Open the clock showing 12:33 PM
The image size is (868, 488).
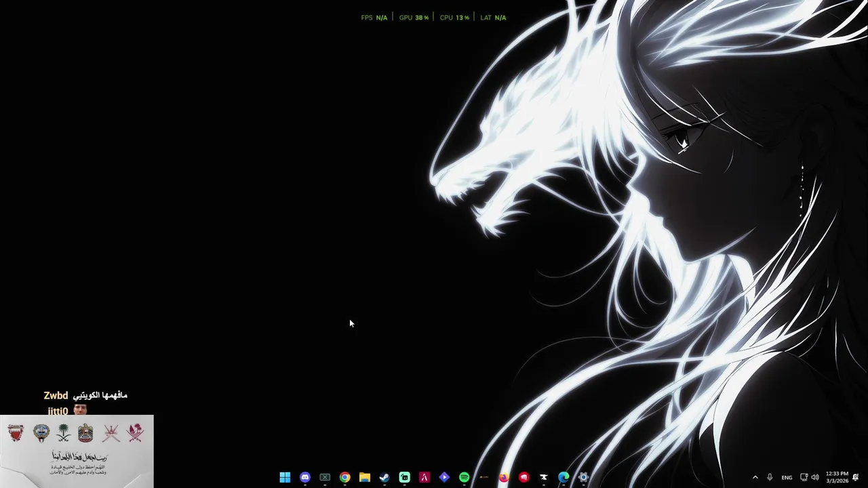(x=837, y=477)
